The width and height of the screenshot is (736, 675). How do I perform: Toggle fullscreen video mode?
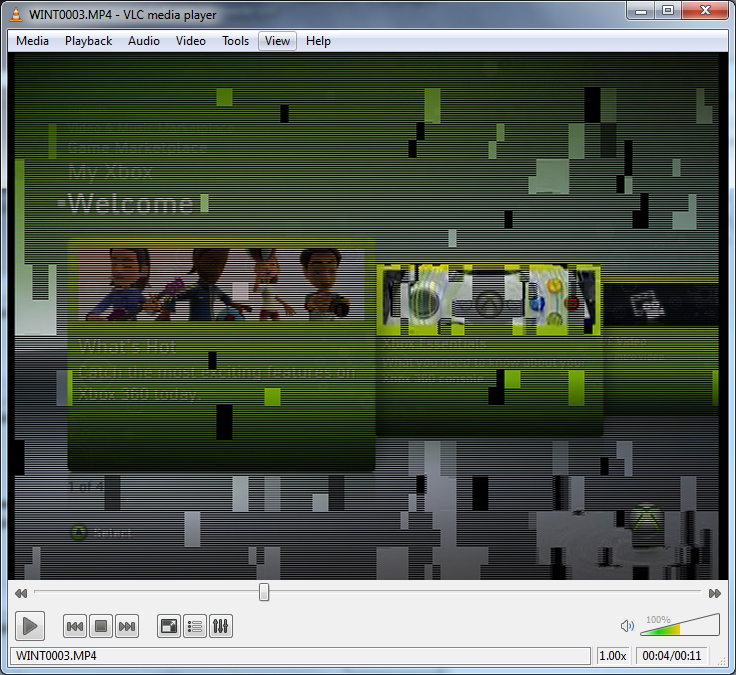(x=169, y=626)
